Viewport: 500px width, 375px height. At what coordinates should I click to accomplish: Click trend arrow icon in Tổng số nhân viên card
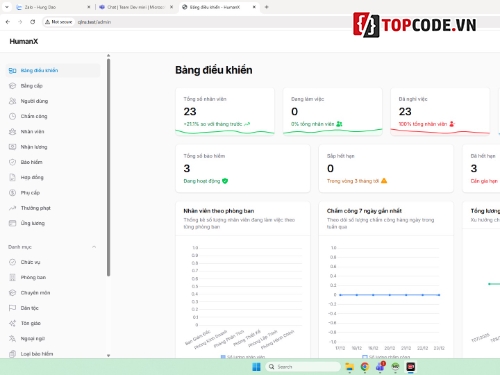(247, 124)
